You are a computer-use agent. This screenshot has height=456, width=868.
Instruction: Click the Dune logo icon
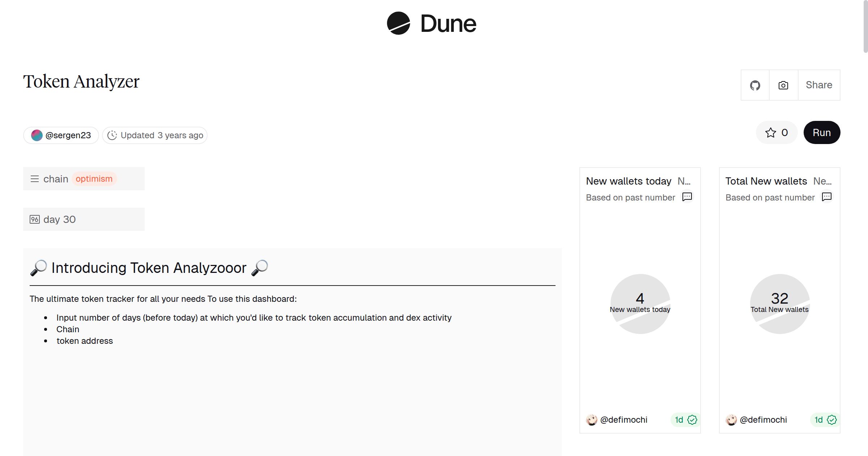[x=398, y=24]
